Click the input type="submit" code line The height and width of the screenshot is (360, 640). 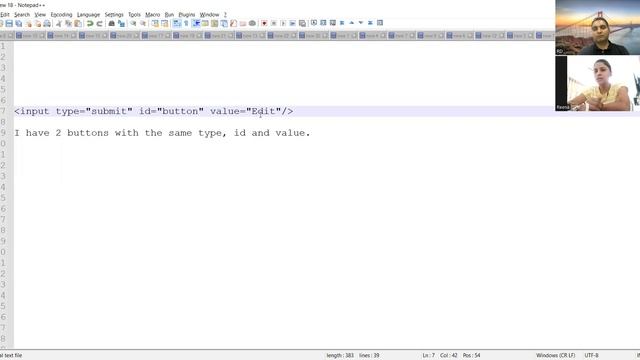(x=153, y=111)
